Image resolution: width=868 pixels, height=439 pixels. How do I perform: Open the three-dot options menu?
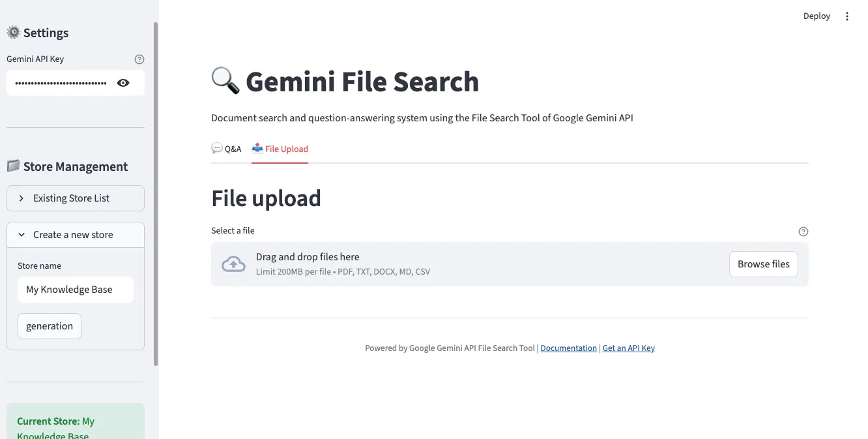click(x=847, y=16)
